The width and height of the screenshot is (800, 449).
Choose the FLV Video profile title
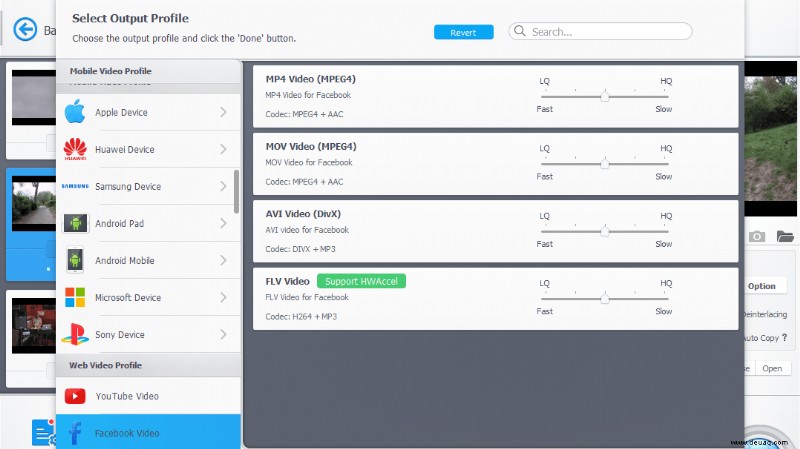tap(287, 281)
